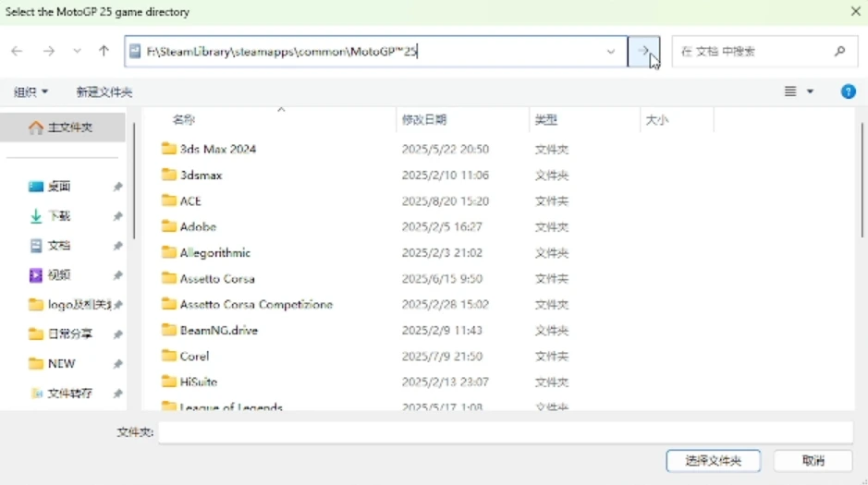Viewport: 868px width, 485px height.
Task: Select the Assetto Corsa Competizione folder
Action: point(255,304)
